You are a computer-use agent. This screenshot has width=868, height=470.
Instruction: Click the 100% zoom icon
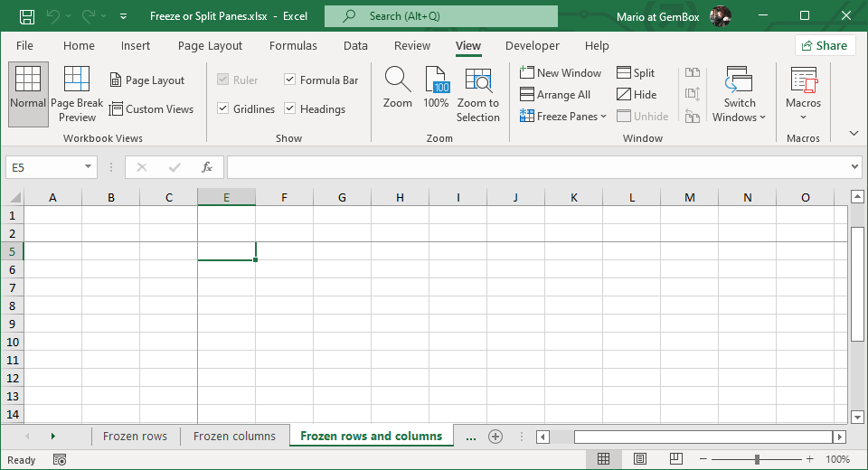[437, 80]
